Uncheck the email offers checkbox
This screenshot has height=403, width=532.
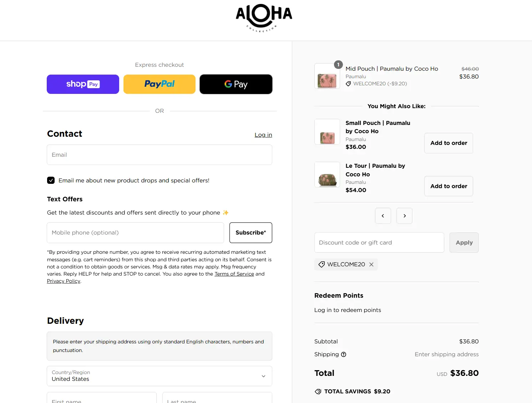pos(51,180)
